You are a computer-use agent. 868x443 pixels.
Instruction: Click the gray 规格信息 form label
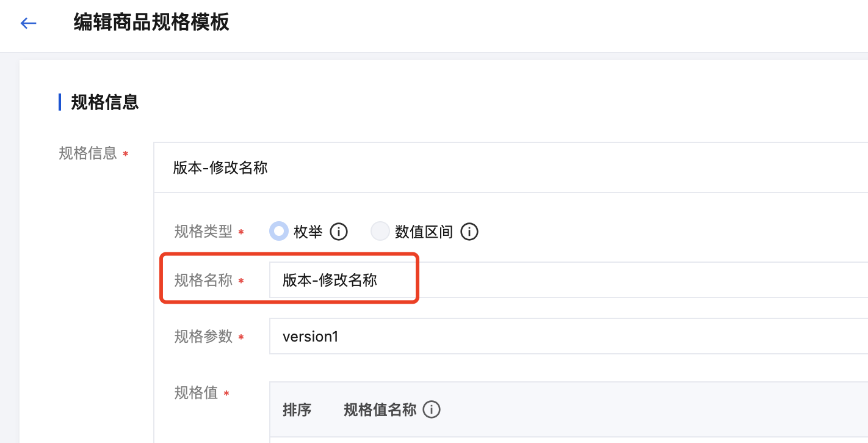coord(88,153)
